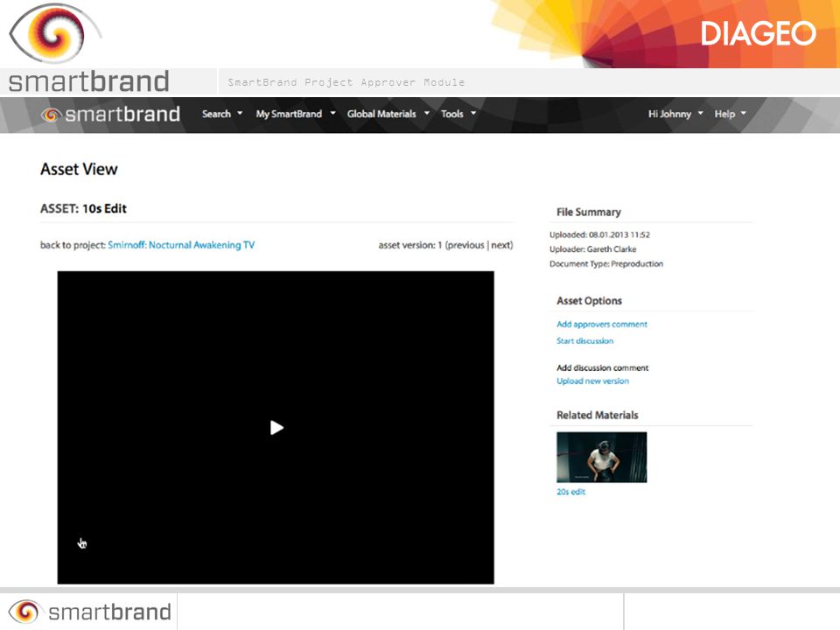The height and width of the screenshot is (630, 840).
Task: Click the ASSET: 10s Edit title
Action: (x=83, y=208)
